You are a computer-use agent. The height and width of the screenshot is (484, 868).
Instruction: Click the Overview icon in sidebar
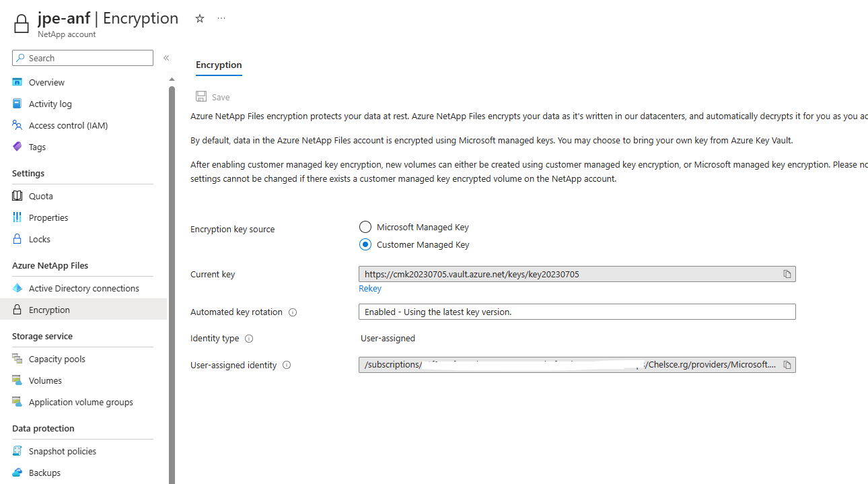(x=17, y=82)
